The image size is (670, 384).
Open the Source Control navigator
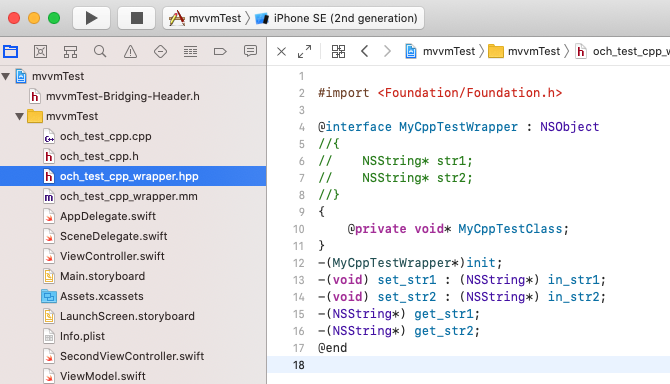(41, 52)
